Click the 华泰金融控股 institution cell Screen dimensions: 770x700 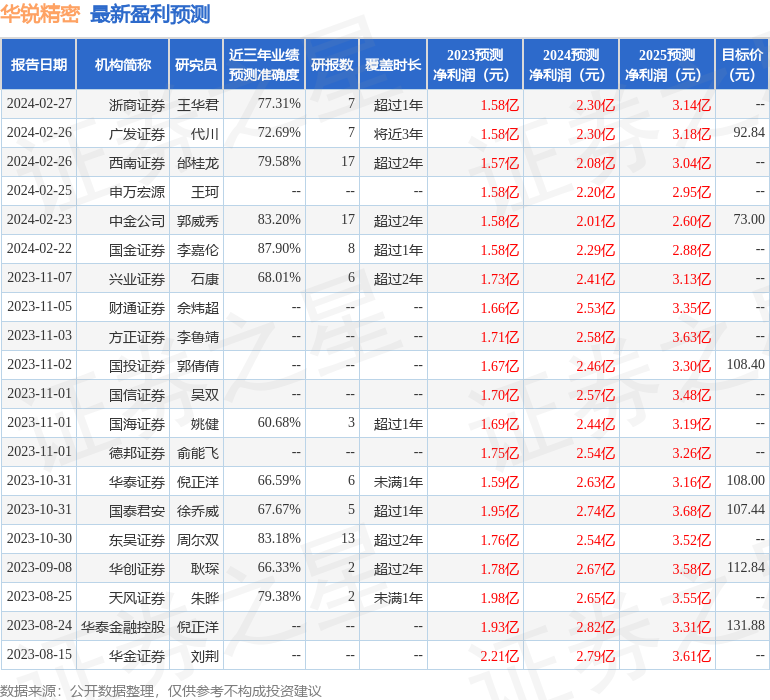point(123,627)
